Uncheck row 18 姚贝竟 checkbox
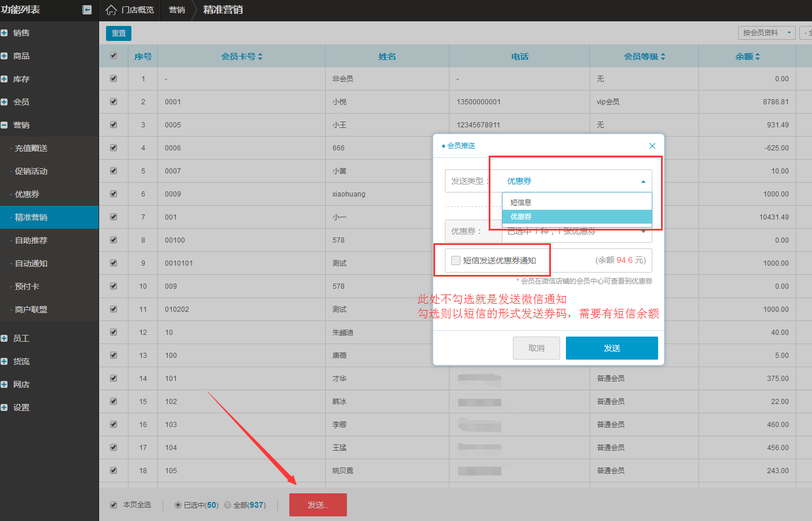 [114, 470]
